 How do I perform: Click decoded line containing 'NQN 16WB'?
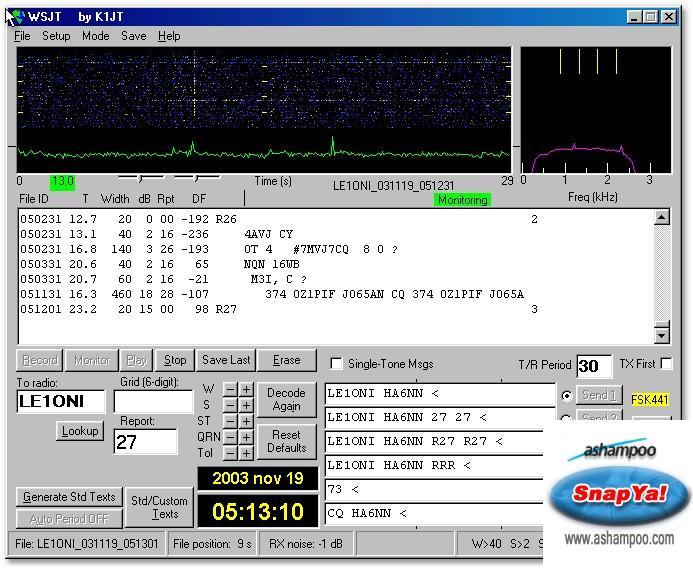coord(160,264)
